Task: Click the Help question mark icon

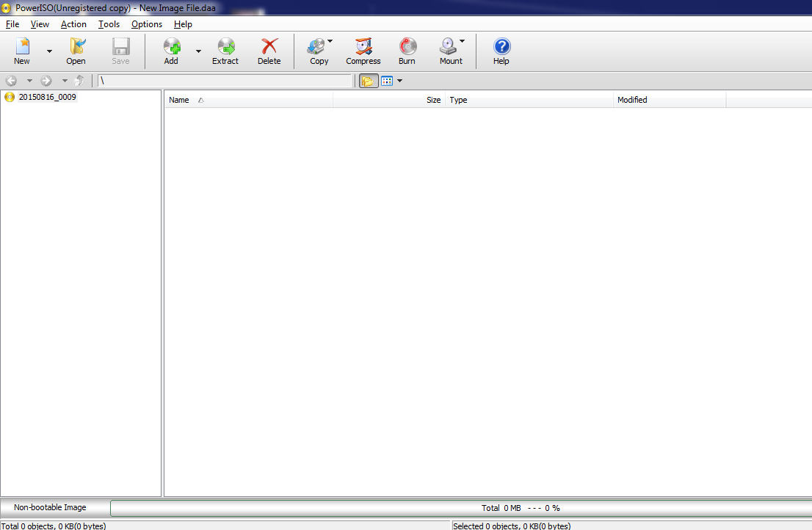Action: tap(501, 46)
